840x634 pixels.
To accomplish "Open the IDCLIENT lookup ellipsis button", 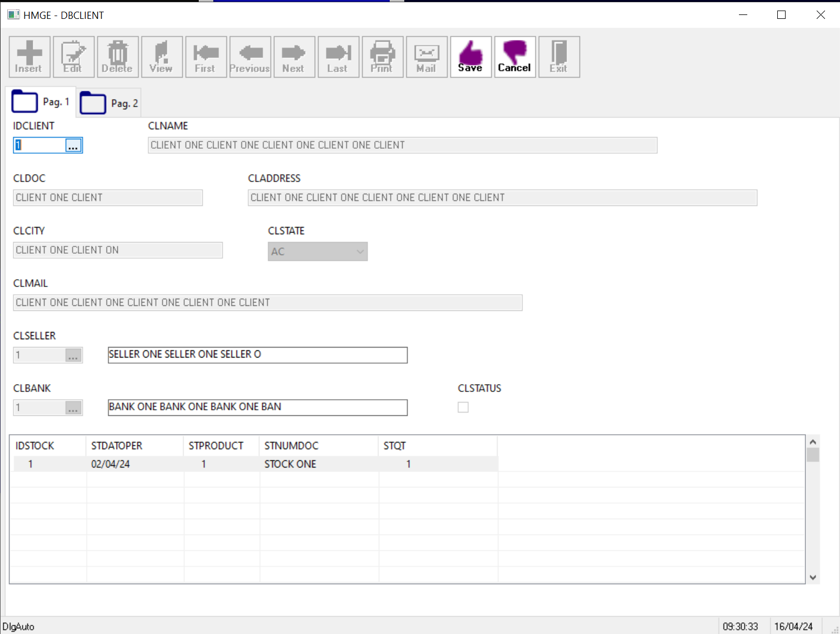I will pyautogui.click(x=73, y=145).
